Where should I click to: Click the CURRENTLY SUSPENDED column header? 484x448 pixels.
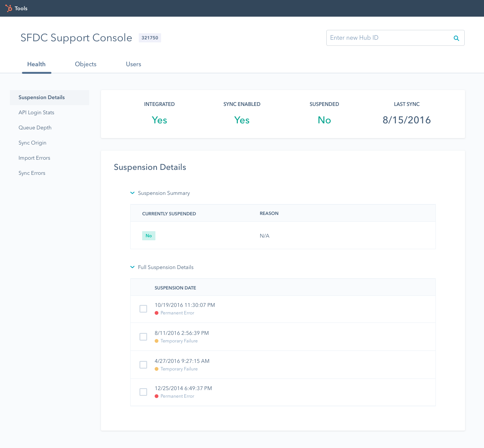tap(169, 214)
